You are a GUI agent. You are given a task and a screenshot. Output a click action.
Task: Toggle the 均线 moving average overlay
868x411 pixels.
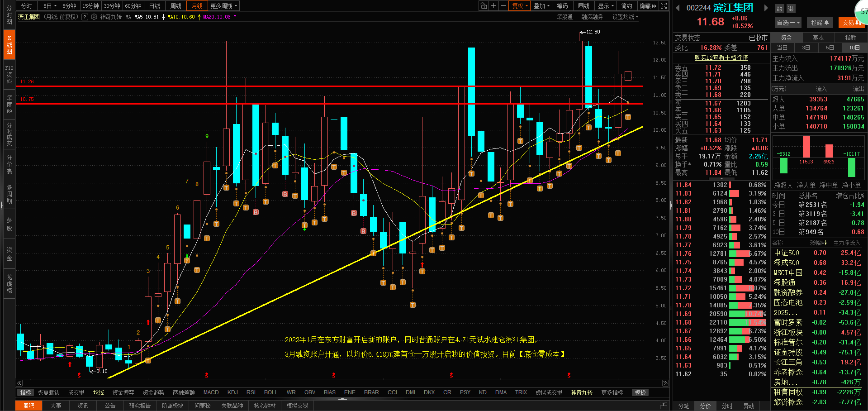pyautogui.click(x=99, y=392)
